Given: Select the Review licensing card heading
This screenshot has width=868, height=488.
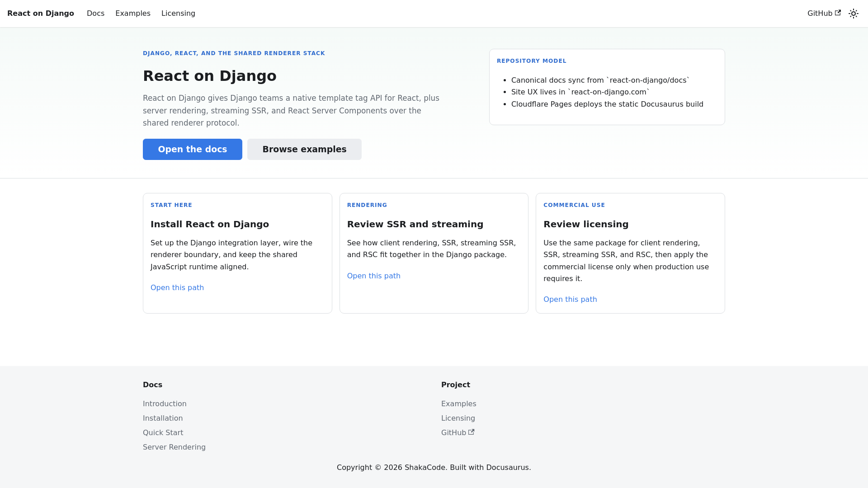Looking at the screenshot, I should 586,224.
